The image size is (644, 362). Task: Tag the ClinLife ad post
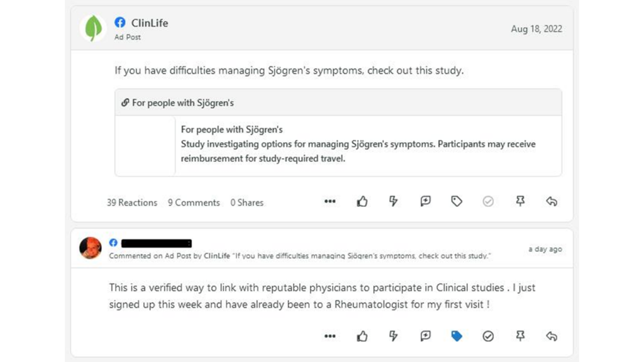[x=457, y=201]
